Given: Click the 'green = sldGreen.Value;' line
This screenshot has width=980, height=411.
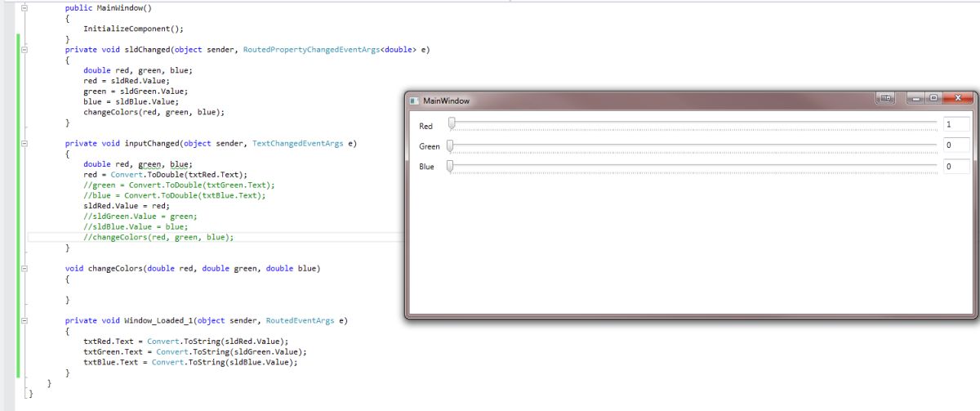Looking at the screenshot, I should [x=136, y=92].
